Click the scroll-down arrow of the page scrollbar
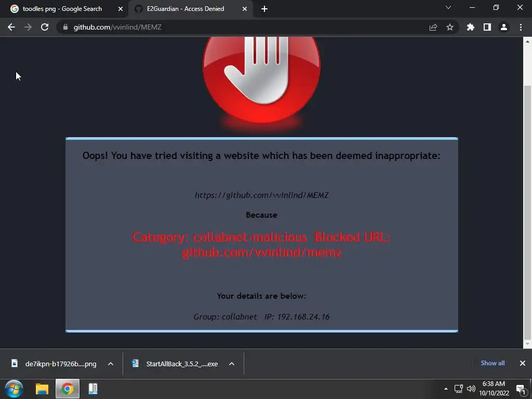Image resolution: width=532 pixels, height=399 pixels. click(x=527, y=344)
